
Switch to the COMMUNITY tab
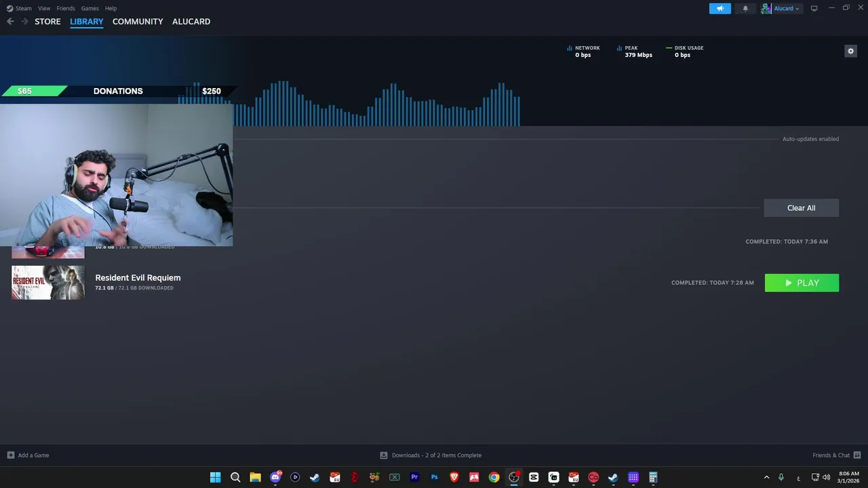(138, 22)
